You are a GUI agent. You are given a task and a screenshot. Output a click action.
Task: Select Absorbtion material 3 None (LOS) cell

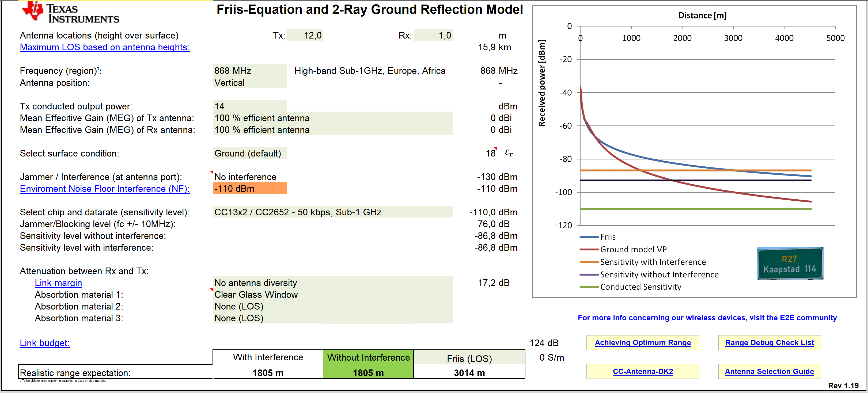pos(333,318)
